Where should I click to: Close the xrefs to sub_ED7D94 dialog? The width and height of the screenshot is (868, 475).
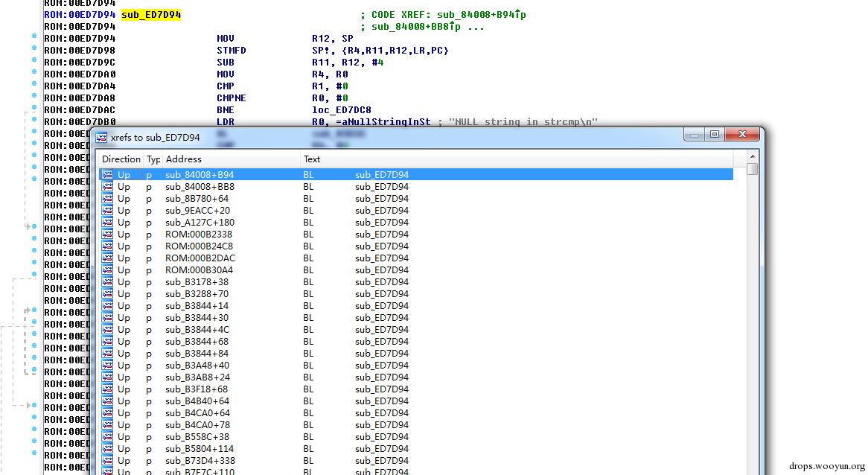pos(742,134)
